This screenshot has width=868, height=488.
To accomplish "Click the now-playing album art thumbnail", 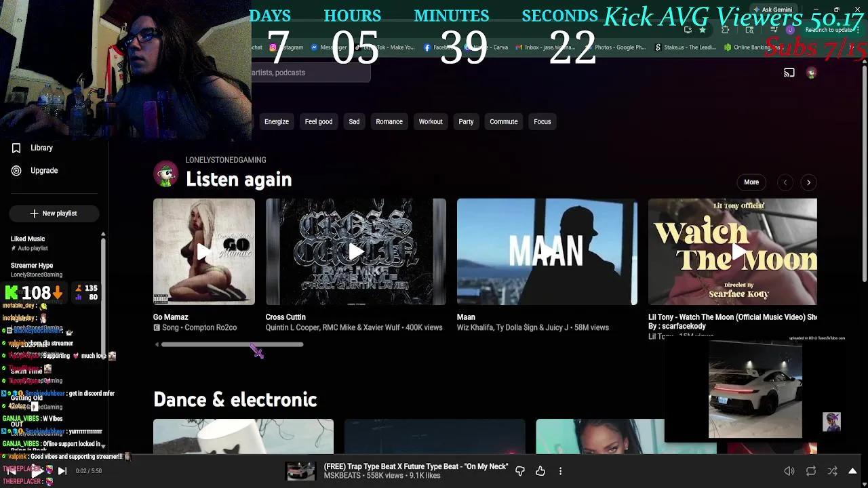I will coord(300,471).
